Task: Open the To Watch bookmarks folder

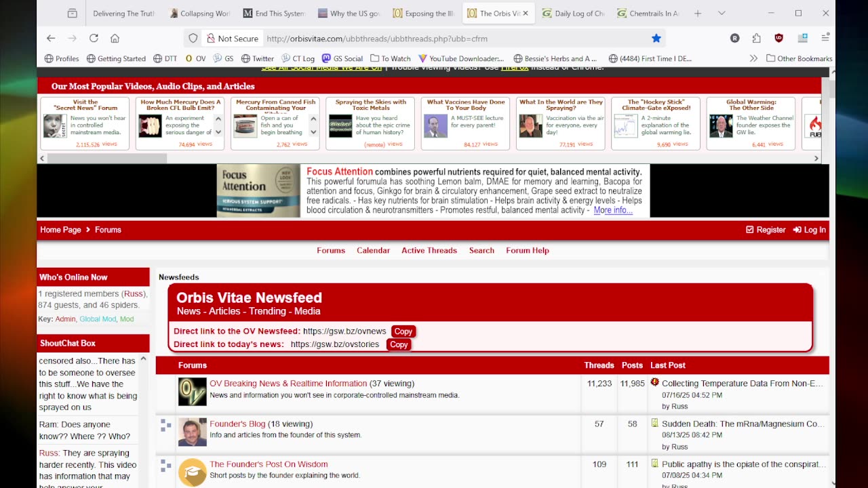Action: 391,58
